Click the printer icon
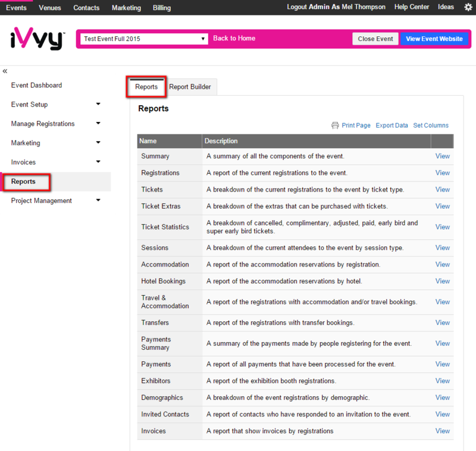 point(335,126)
